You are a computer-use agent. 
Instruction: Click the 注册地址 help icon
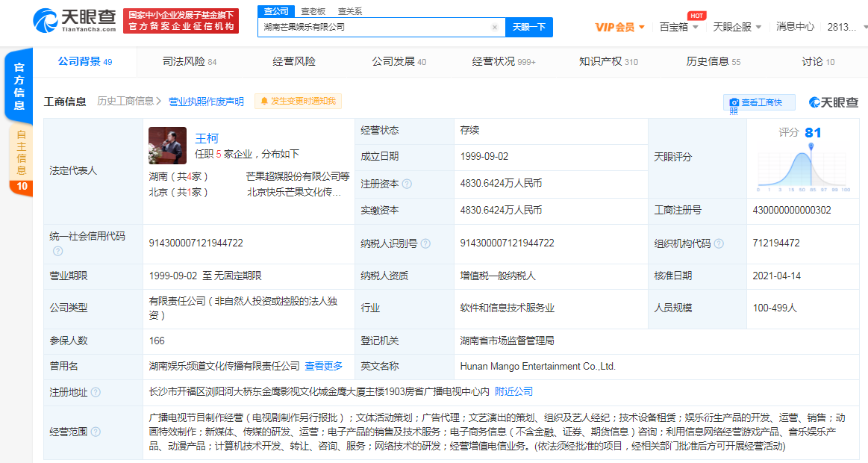pyautogui.click(x=96, y=392)
